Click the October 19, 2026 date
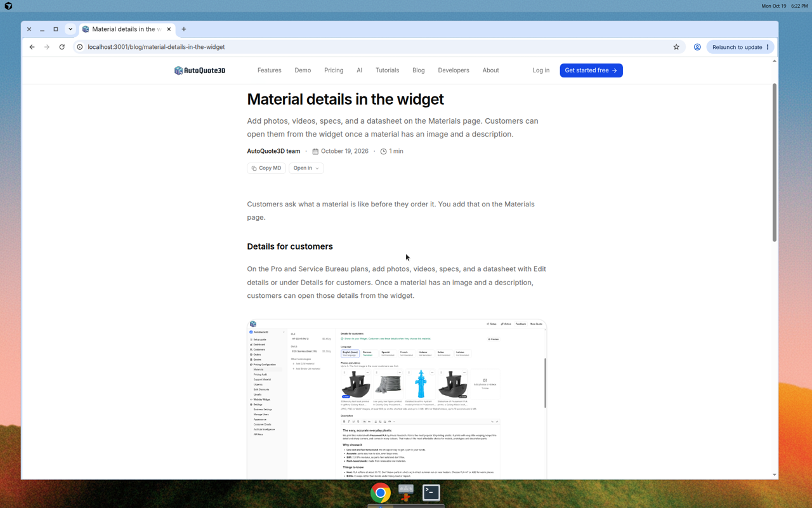 click(x=344, y=151)
